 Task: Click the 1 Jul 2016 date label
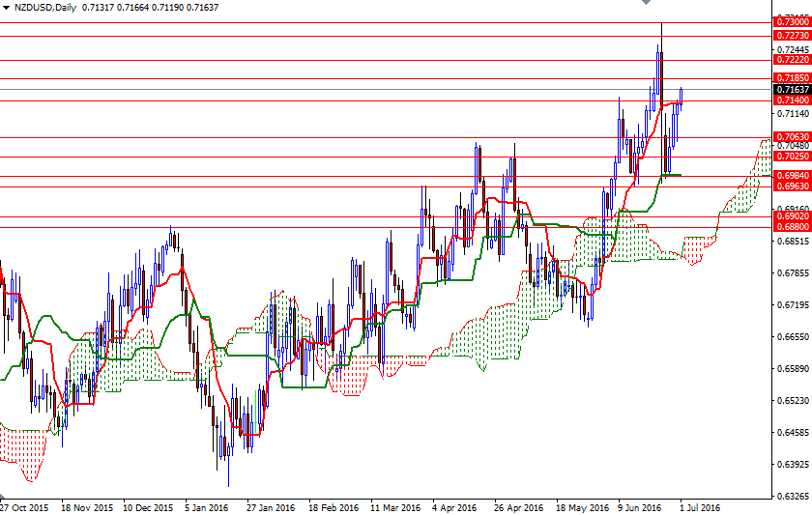tap(698, 506)
